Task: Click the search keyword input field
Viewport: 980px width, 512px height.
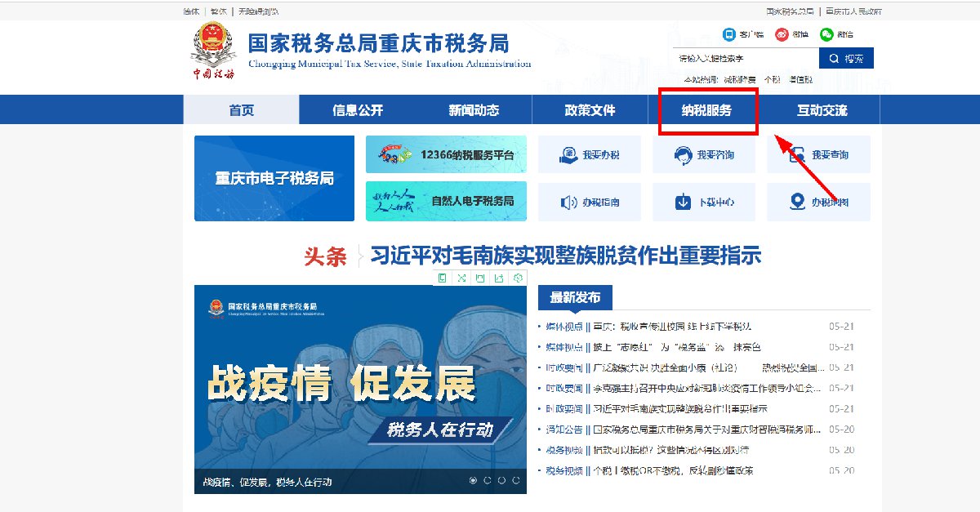Action: [x=746, y=59]
